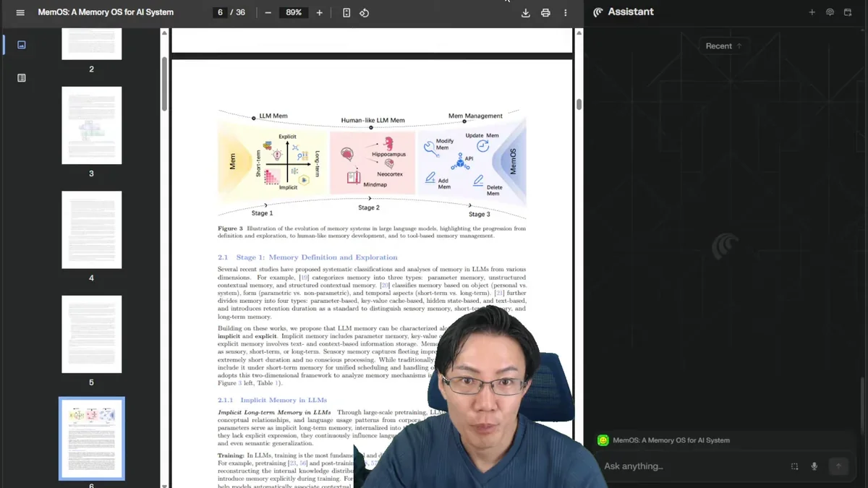Show page thumbnails view in sidebar
Image resolution: width=868 pixels, height=488 pixels.
tap(22, 45)
